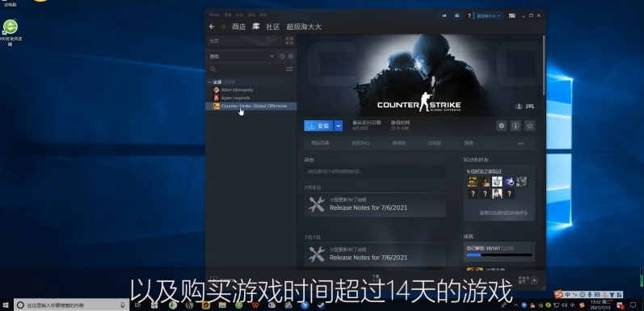
Task: View all friends who played link
Action: click(503, 213)
